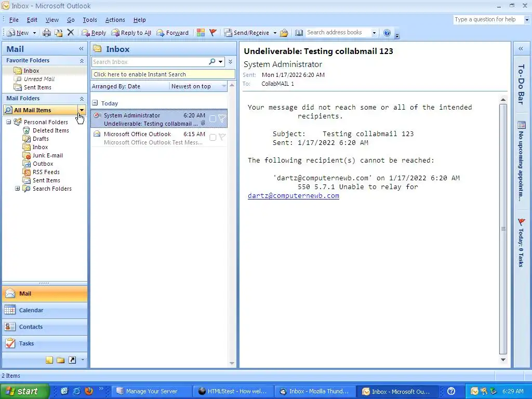
Task: Open the Actions menu
Action: [x=115, y=20]
